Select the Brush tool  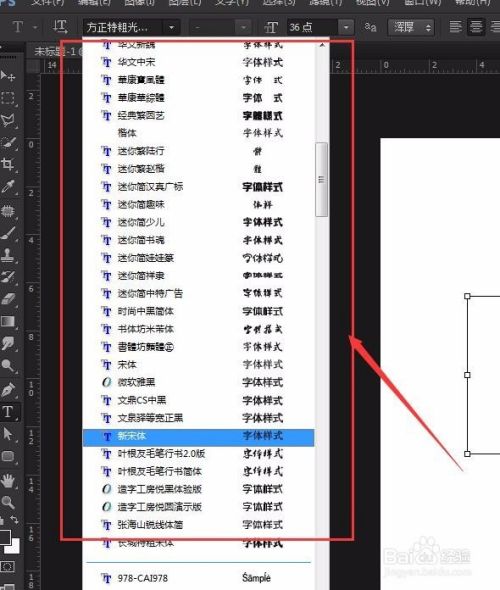(x=8, y=233)
